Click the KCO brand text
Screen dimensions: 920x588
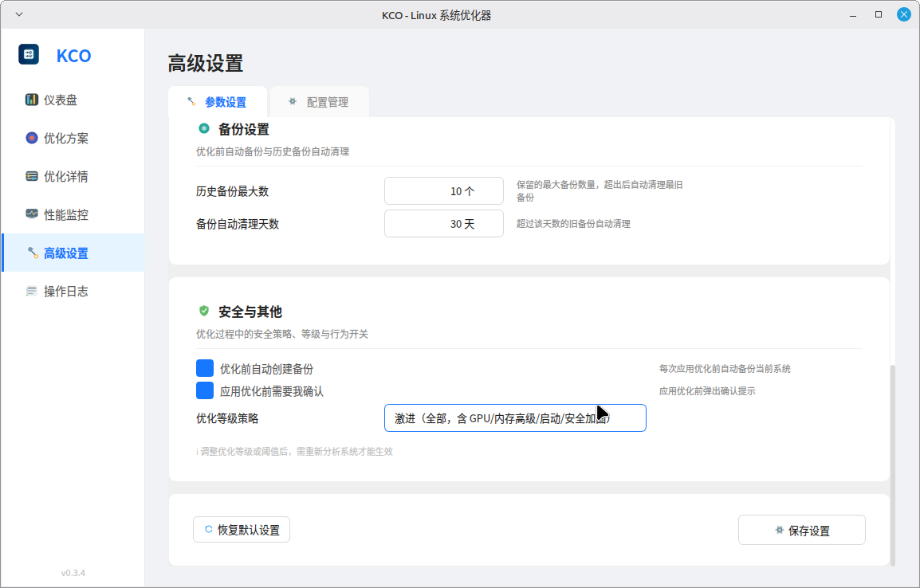point(73,56)
